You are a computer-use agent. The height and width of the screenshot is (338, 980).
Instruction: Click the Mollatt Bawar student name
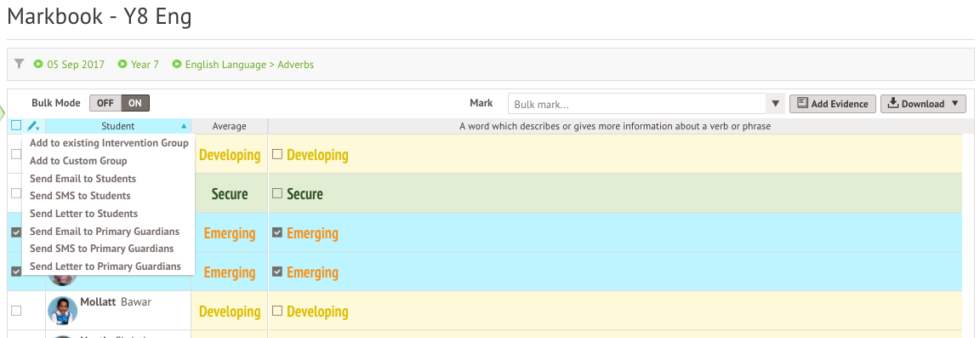point(116,301)
